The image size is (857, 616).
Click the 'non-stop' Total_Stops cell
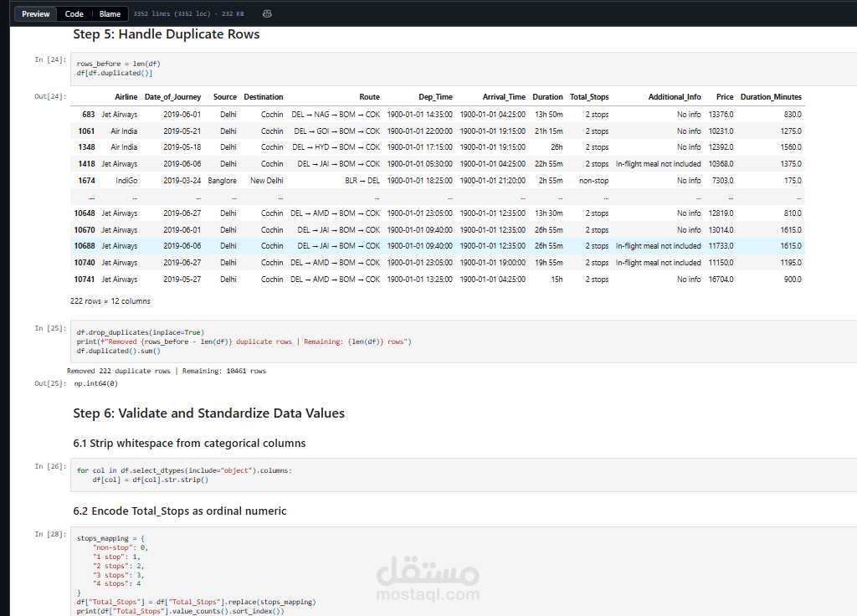593,181
